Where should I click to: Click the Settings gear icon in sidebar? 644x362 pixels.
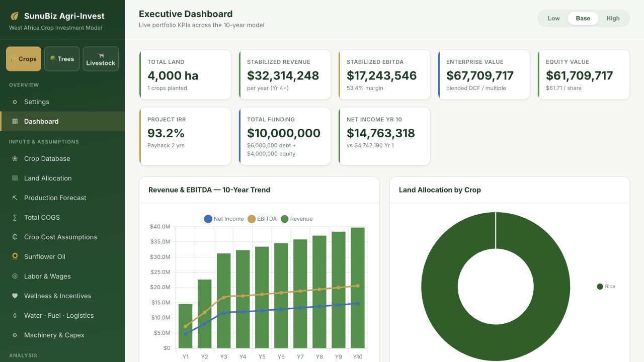[x=15, y=102]
